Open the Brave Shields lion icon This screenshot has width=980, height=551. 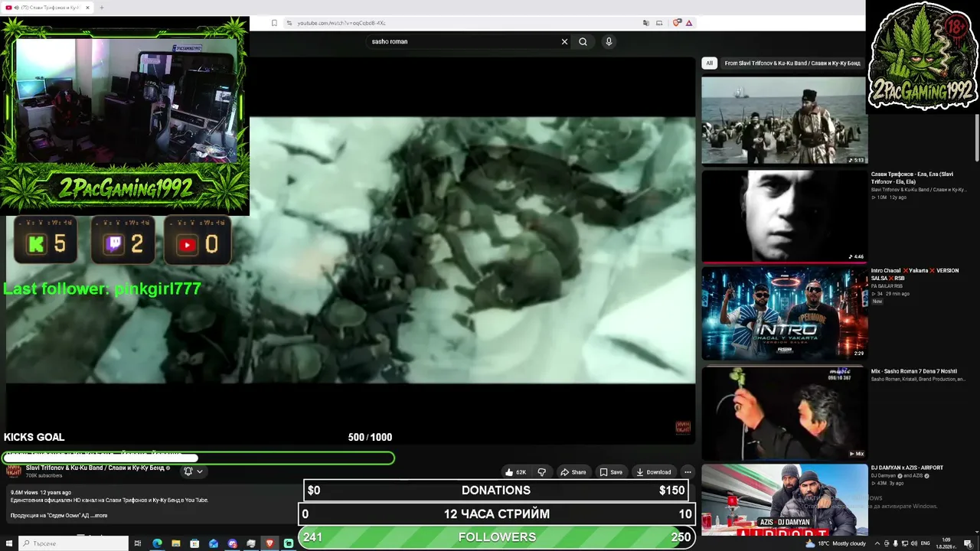[677, 23]
